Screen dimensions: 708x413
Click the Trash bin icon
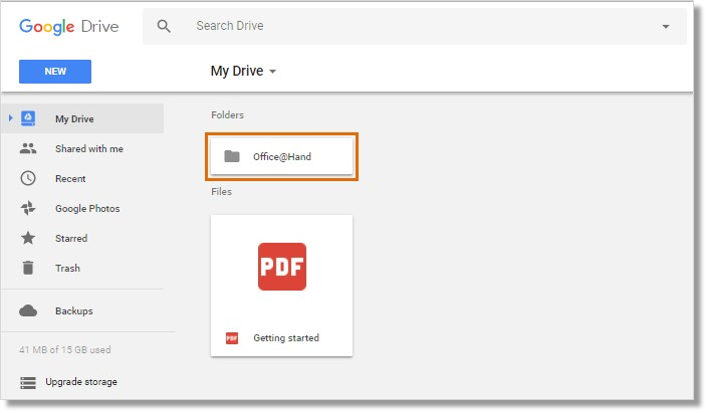click(28, 268)
